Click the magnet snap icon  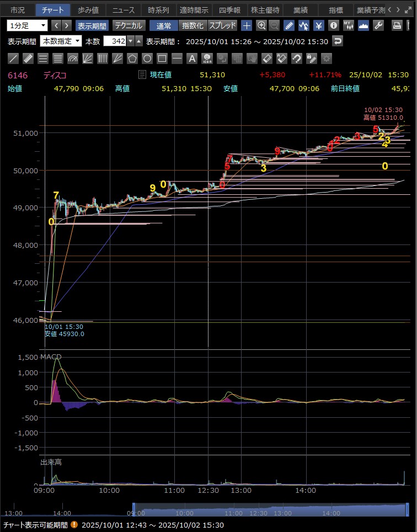[296, 58]
